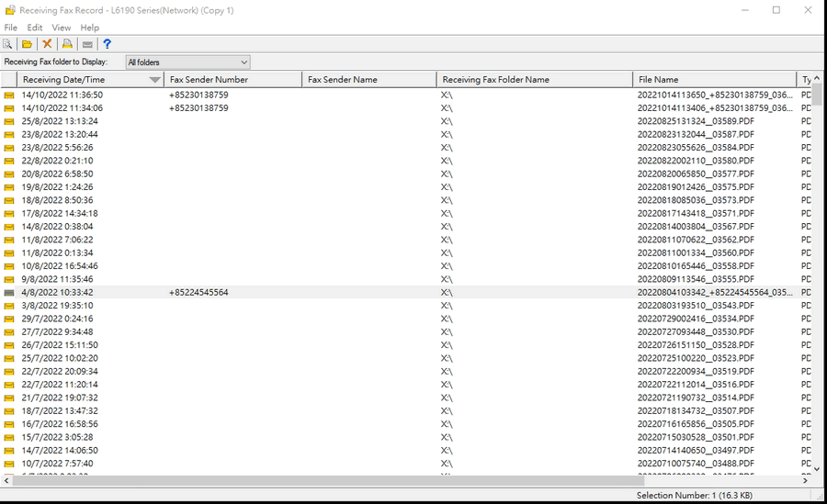
Task: Click the print fax toolbar icon
Action: pyautogui.click(x=67, y=44)
